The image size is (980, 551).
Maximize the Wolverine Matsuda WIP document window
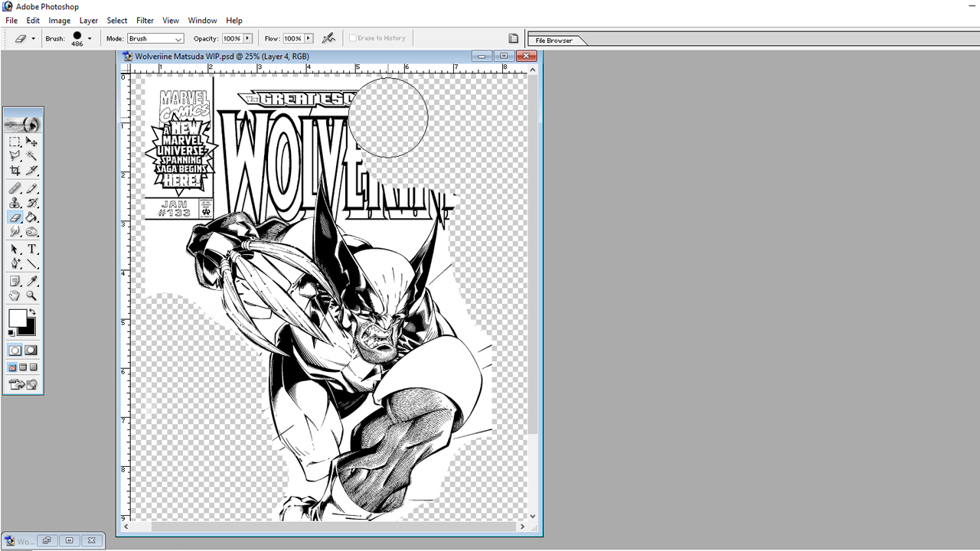[x=504, y=56]
